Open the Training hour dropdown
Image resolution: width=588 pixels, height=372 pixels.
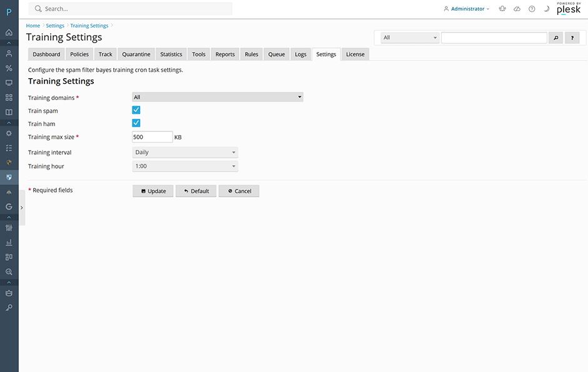click(185, 166)
